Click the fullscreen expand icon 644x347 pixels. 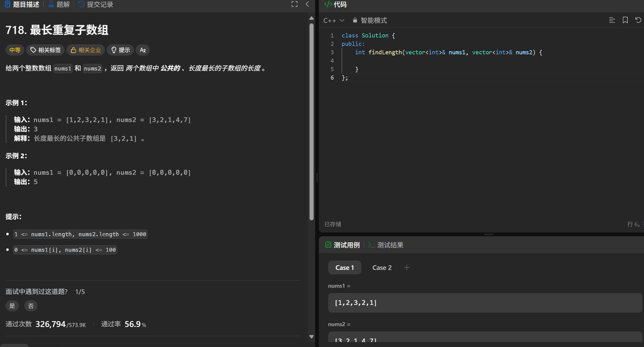coord(294,4)
